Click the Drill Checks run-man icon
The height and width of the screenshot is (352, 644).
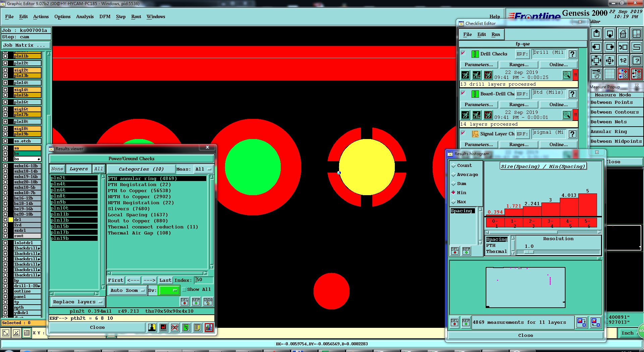[x=465, y=75]
